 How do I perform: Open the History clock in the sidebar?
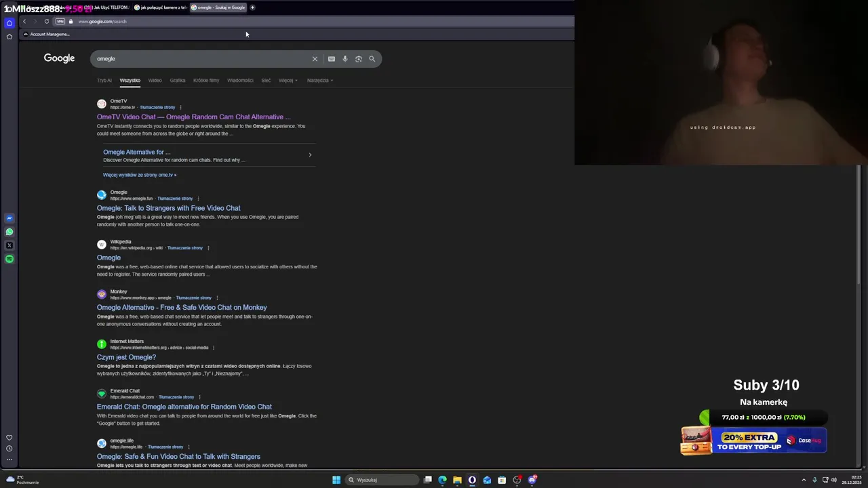9,449
